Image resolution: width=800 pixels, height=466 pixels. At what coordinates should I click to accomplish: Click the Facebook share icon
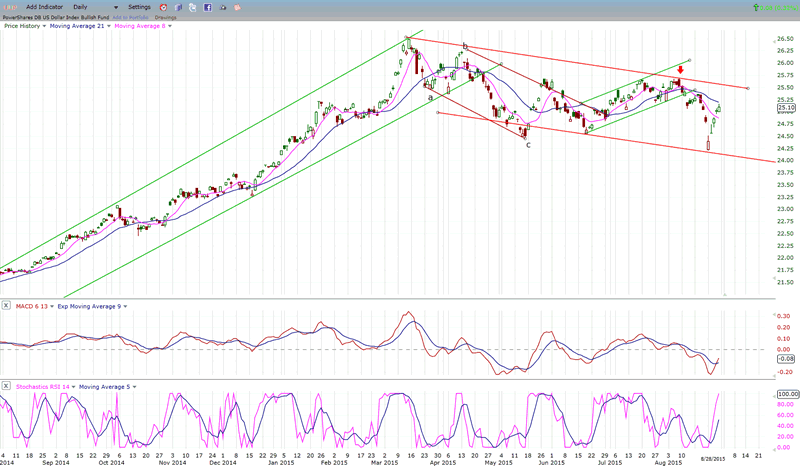click(207, 7)
